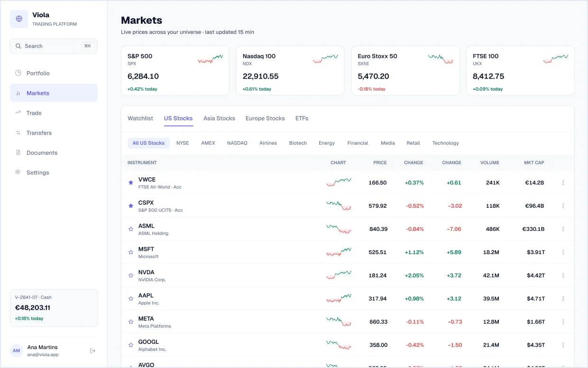
Task: Switch to the Asia Stocks tab
Action: click(x=219, y=119)
